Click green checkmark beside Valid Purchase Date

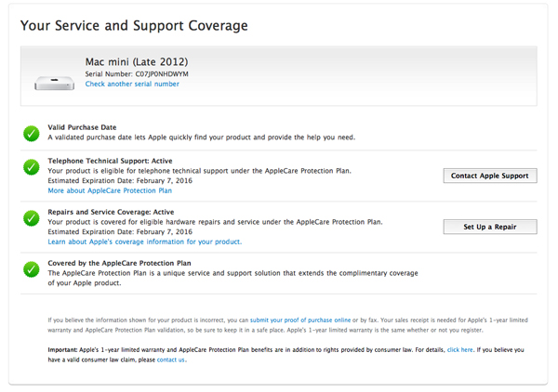(x=32, y=133)
